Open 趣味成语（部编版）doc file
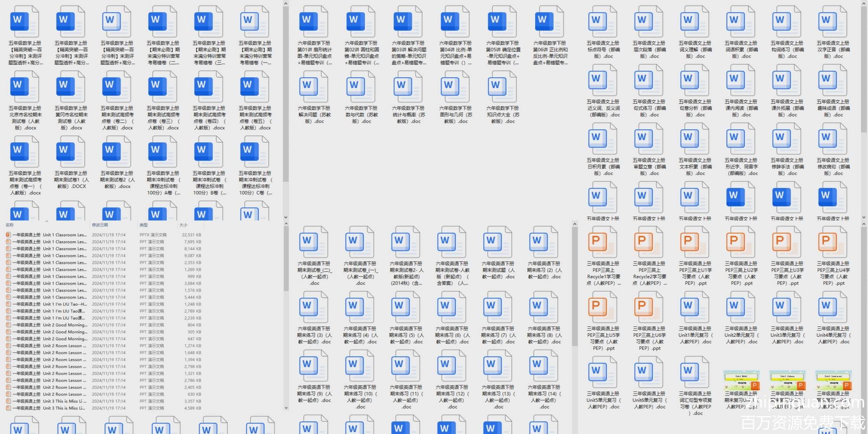This screenshot has width=868, height=434. [833, 91]
